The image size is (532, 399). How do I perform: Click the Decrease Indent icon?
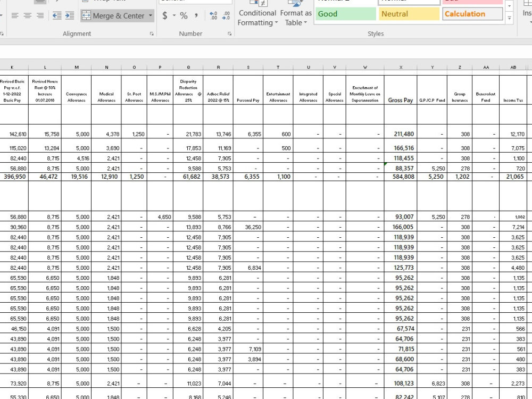[57, 15]
